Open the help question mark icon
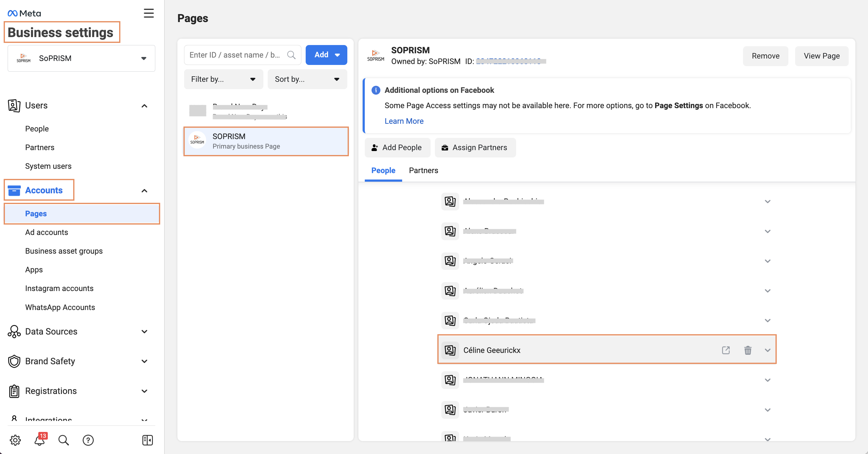Viewport: 868px width, 454px height. click(88, 440)
